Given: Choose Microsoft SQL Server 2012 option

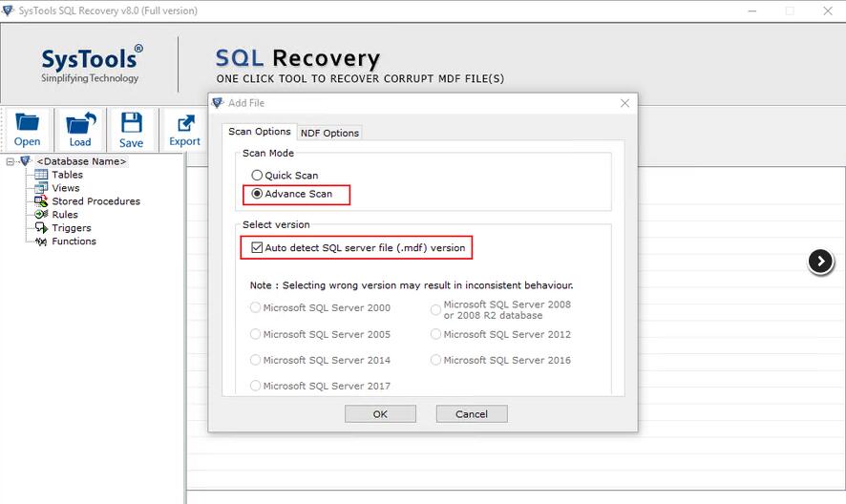Looking at the screenshot, I should [435, 334].
